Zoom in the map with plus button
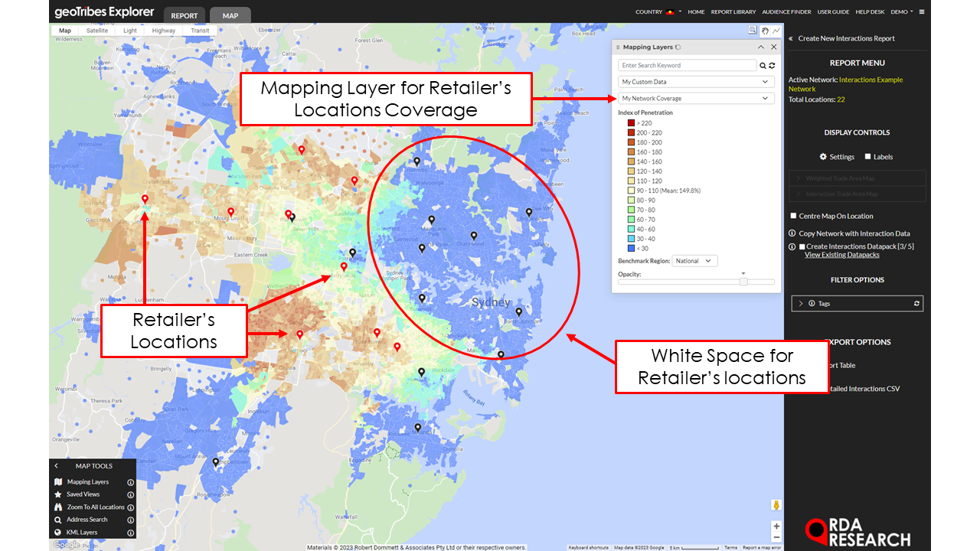Screen dimensions: 980x551 pos(776,527)
